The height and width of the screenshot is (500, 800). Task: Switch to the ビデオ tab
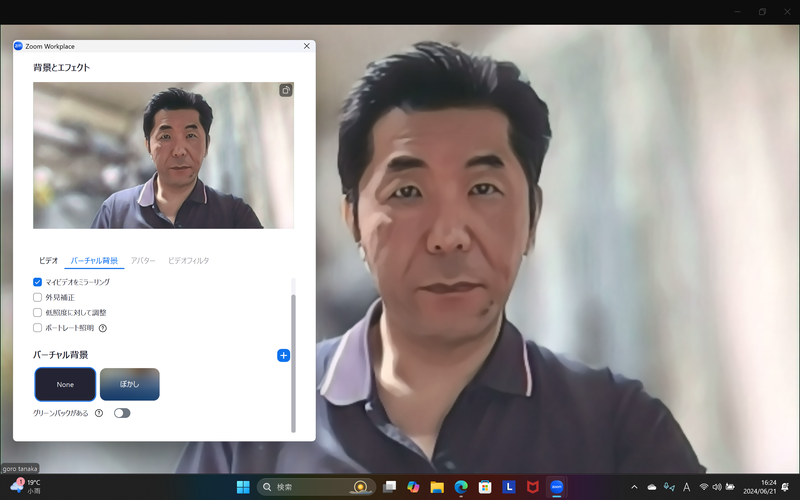click(x=48, y=260)
